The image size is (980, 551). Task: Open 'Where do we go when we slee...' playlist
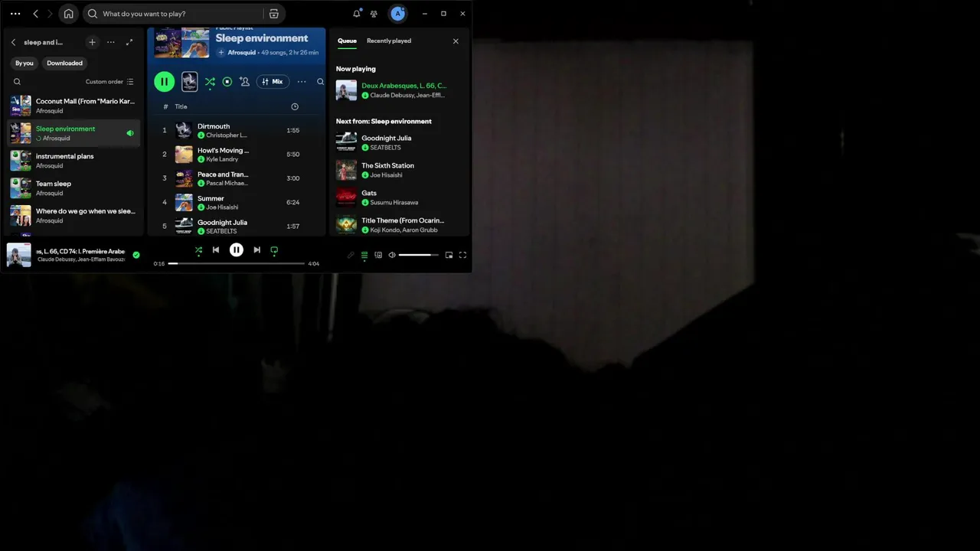point(73,216)
